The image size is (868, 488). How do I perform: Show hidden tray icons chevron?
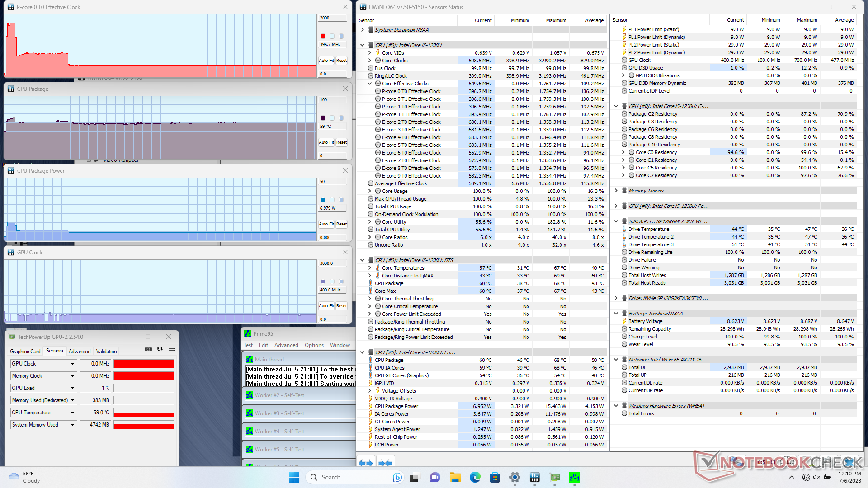[791, 477]
